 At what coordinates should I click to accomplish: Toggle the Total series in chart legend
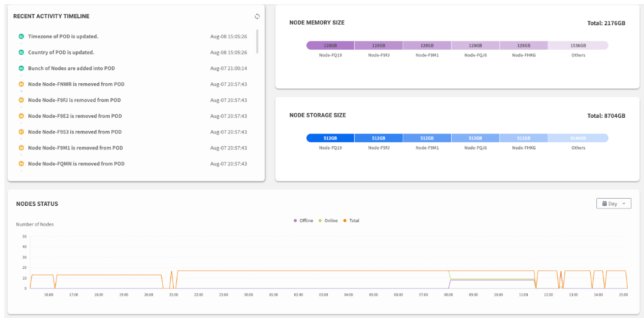[x=351, y=221]
